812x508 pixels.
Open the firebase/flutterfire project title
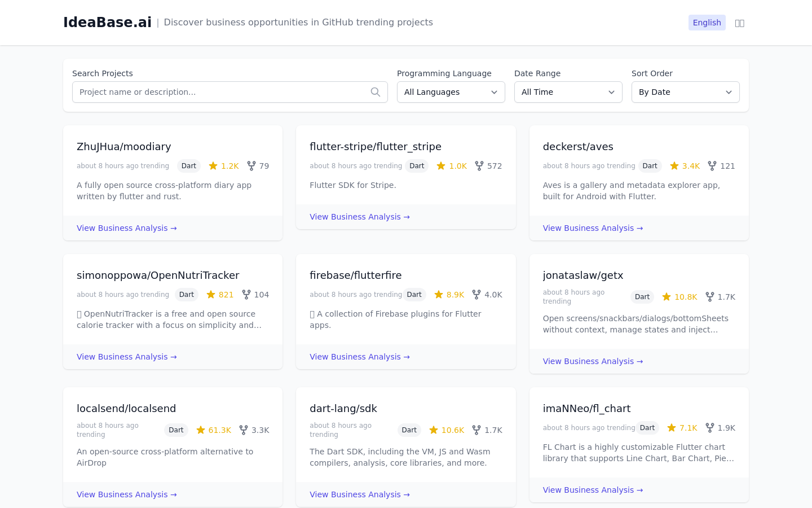[356, 275]
